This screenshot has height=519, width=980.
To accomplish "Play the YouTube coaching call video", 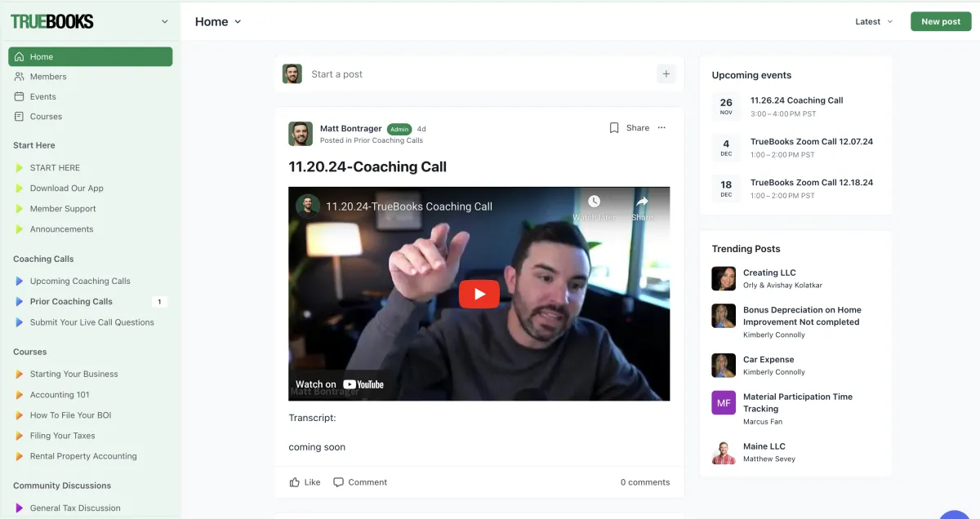I will [479, 294].
